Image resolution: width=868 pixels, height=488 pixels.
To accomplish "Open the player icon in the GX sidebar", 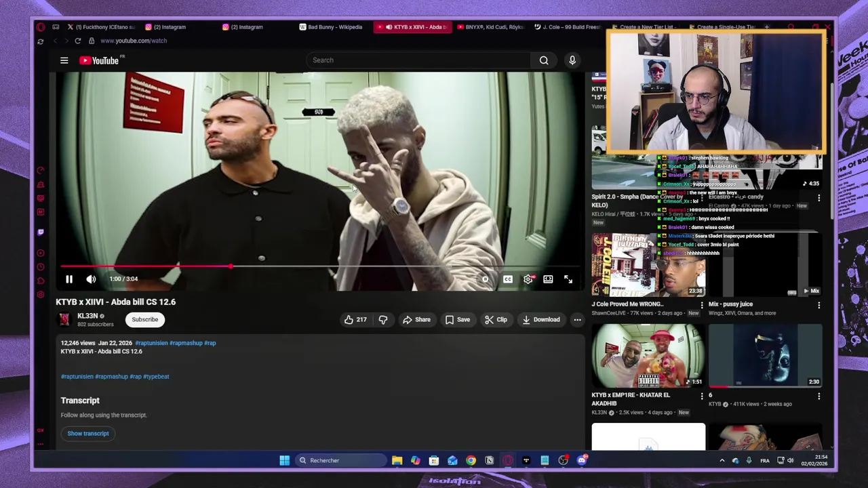I will (x=41, y=253).
